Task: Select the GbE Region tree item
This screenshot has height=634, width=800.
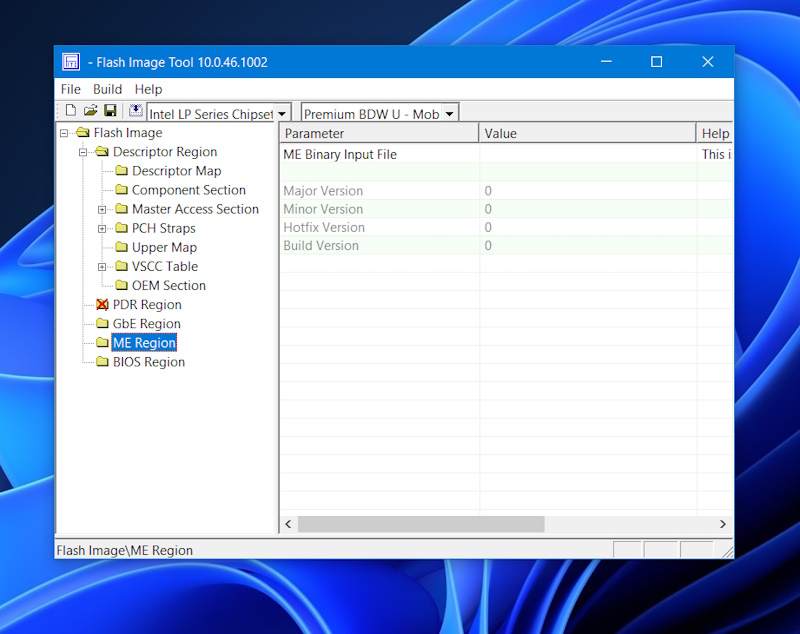Action: coord(146,323)
